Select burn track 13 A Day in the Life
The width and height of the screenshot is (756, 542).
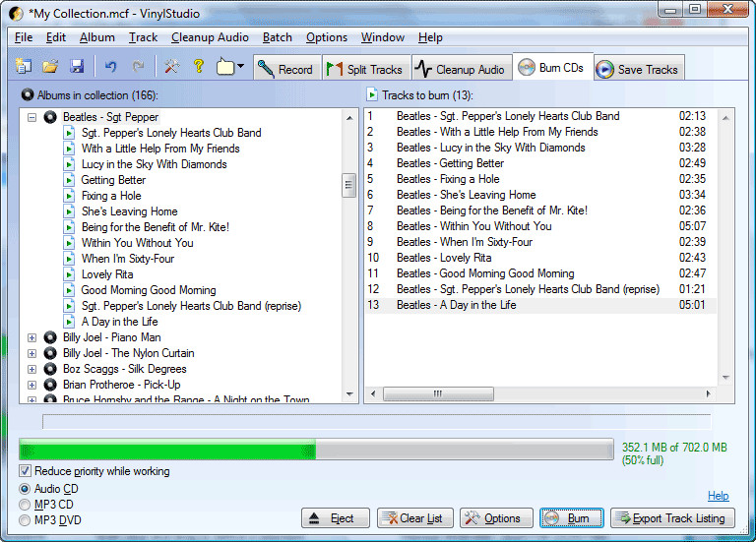(x=540, y=306)
